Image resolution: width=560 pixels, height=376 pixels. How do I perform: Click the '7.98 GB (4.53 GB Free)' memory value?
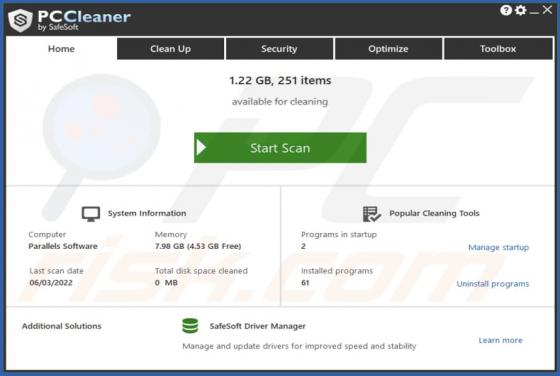pyautogui.click(x=198, y=246)
